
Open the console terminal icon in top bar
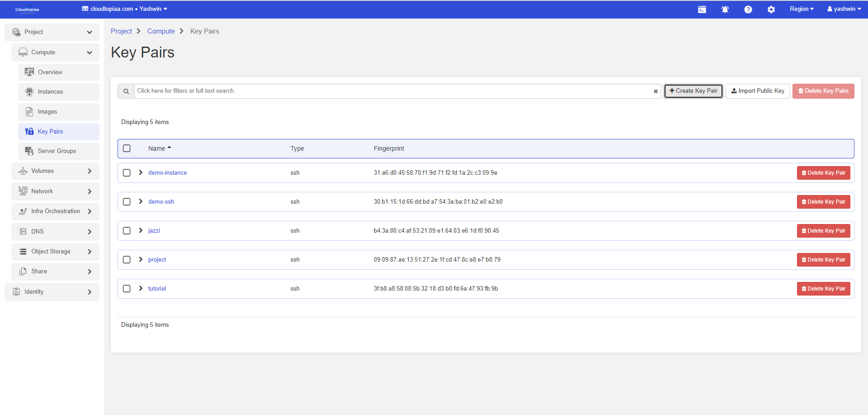coord(702,10)
